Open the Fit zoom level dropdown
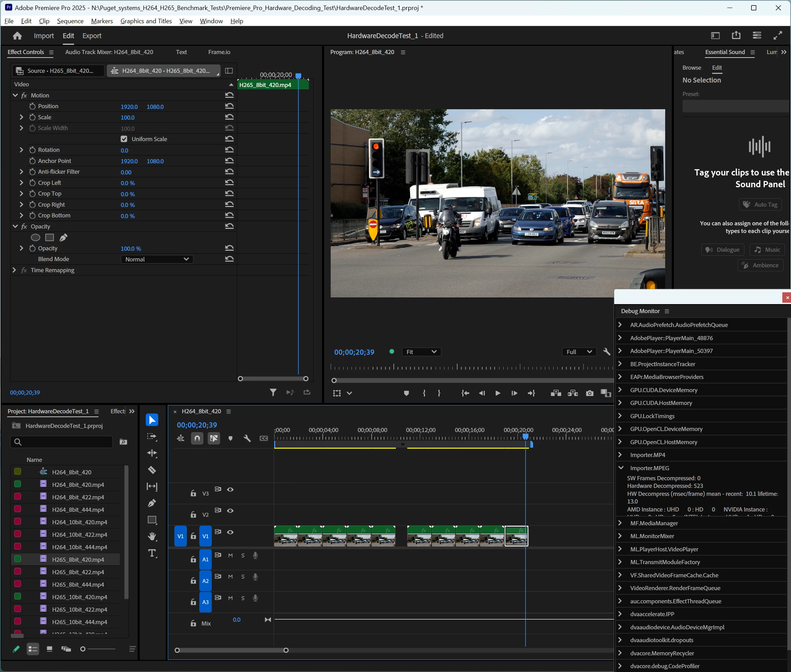Screen dimensions: 791x672 point(421,352)
